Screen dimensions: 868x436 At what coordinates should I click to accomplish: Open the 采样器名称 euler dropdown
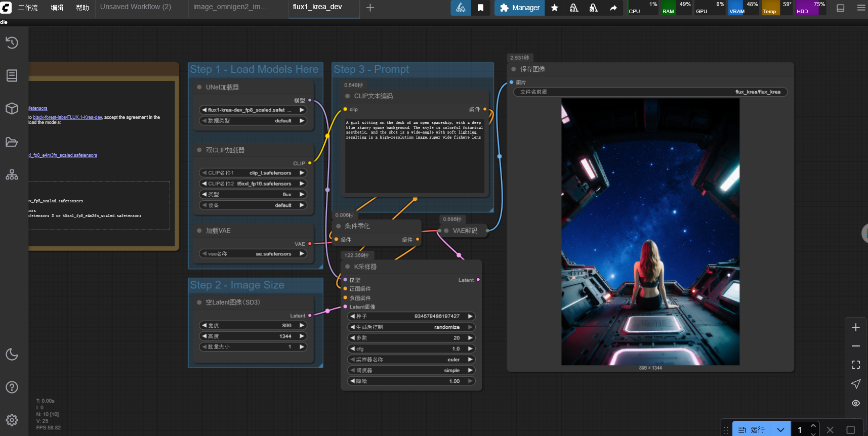coord(411,360)
